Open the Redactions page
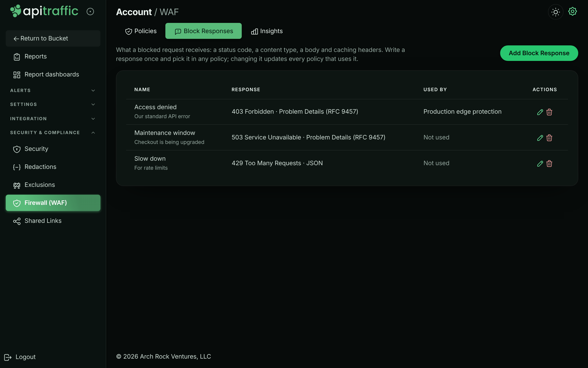This screenshot has width=588, height=368. [53, 167]
